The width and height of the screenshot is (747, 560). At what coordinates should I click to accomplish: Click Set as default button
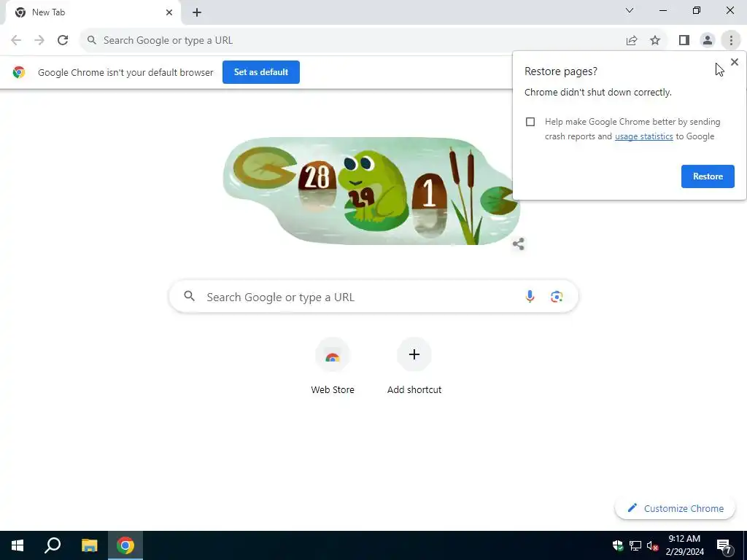(x=260, y=72)
